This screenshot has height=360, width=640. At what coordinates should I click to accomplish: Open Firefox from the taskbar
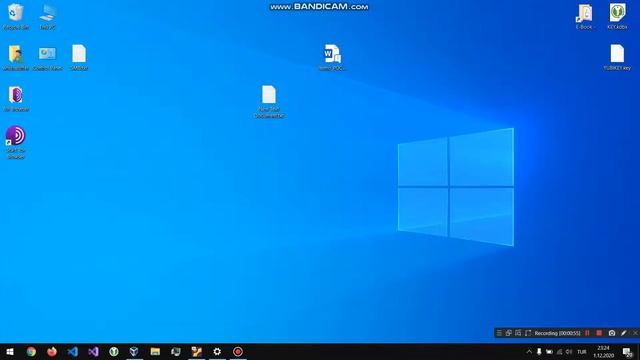52,351
